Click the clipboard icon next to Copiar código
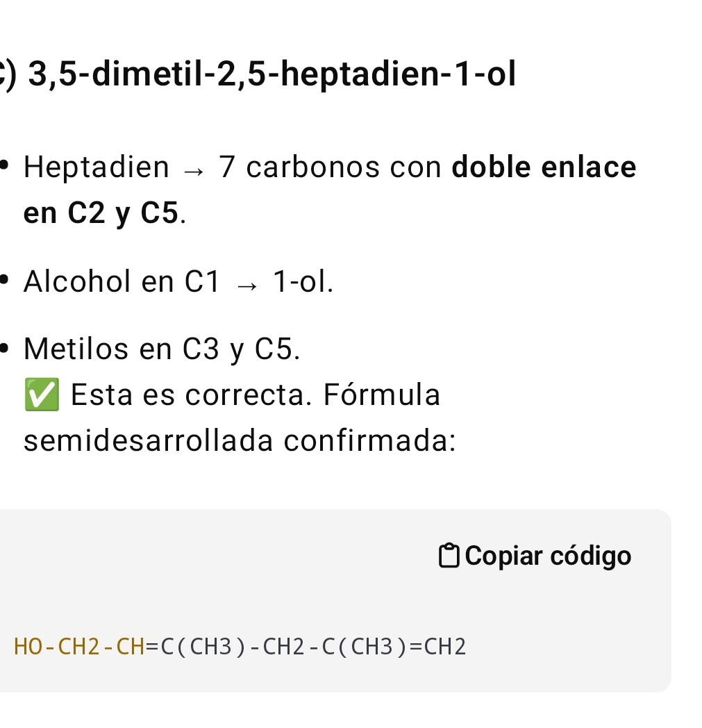The height and width of the screenshot is (728, 702). pos(450,555)
